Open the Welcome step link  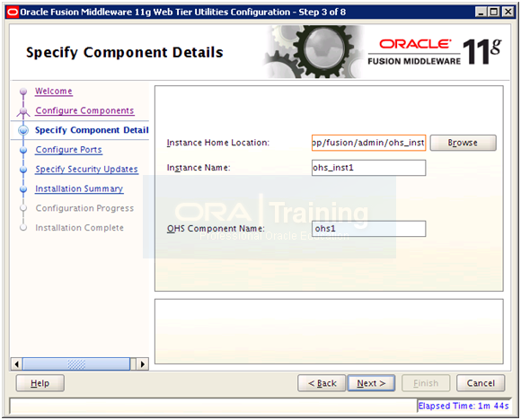(x=54, y=91)
